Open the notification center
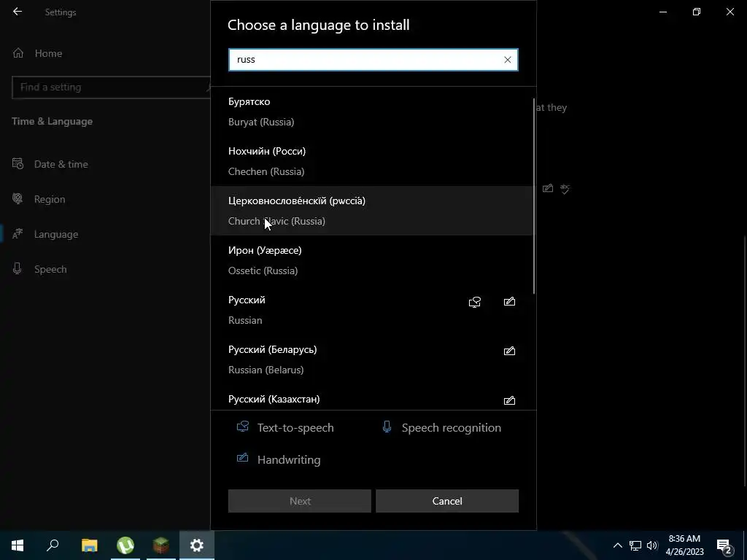747x560 pixels. pos(724,545)
